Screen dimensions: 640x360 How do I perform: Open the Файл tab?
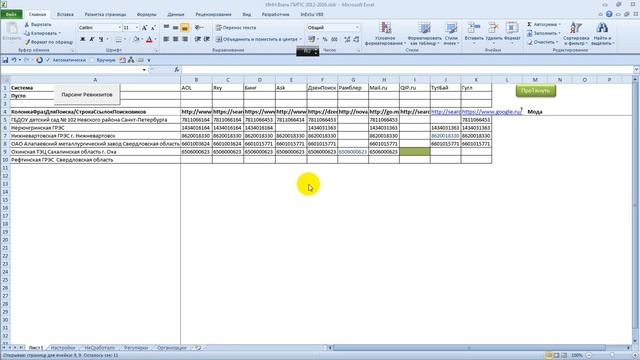point(11,14)
